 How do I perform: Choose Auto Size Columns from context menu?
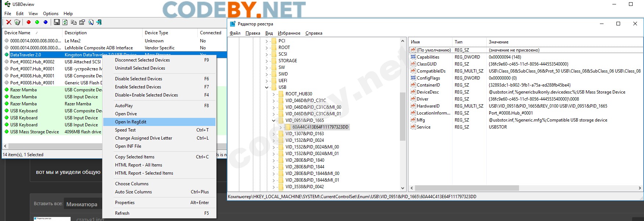tap(159, 192)
